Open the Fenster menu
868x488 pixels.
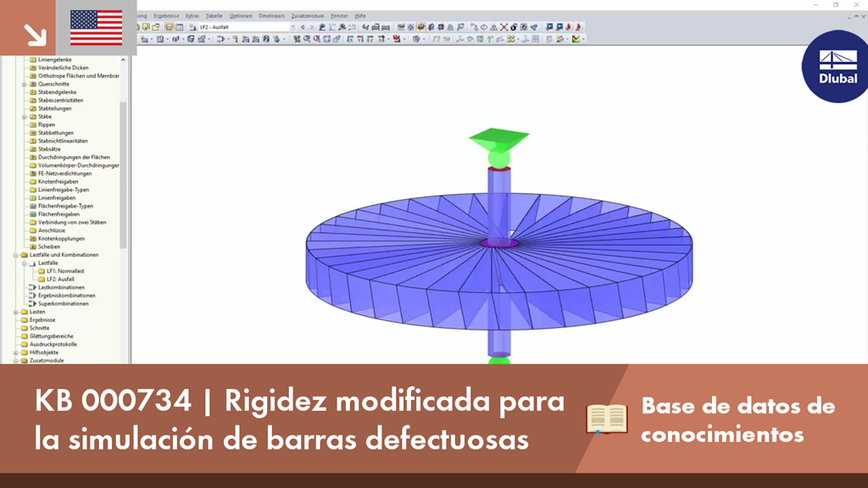(339, 16)
